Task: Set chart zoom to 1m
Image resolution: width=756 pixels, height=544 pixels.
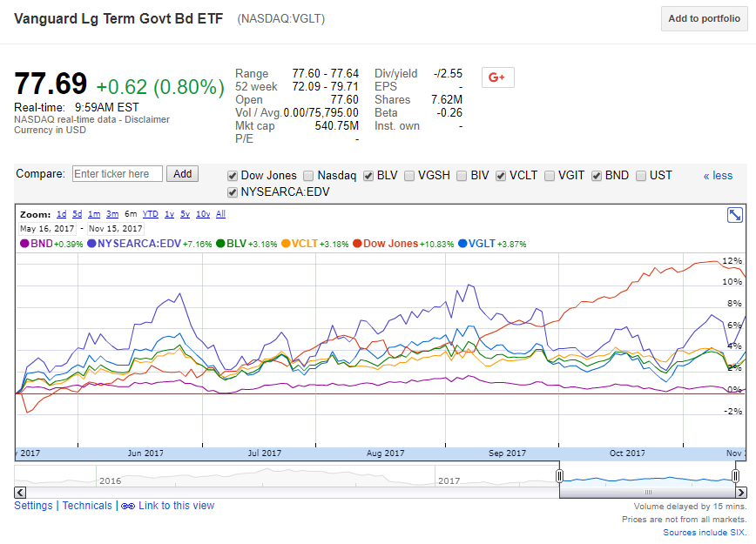Action: tap(94, 214)
